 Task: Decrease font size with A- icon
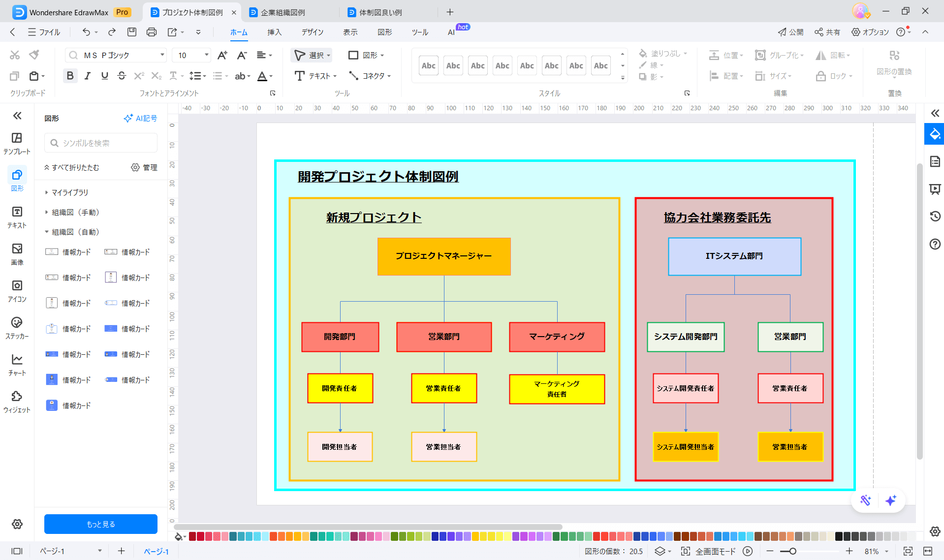tap(242, 55)
